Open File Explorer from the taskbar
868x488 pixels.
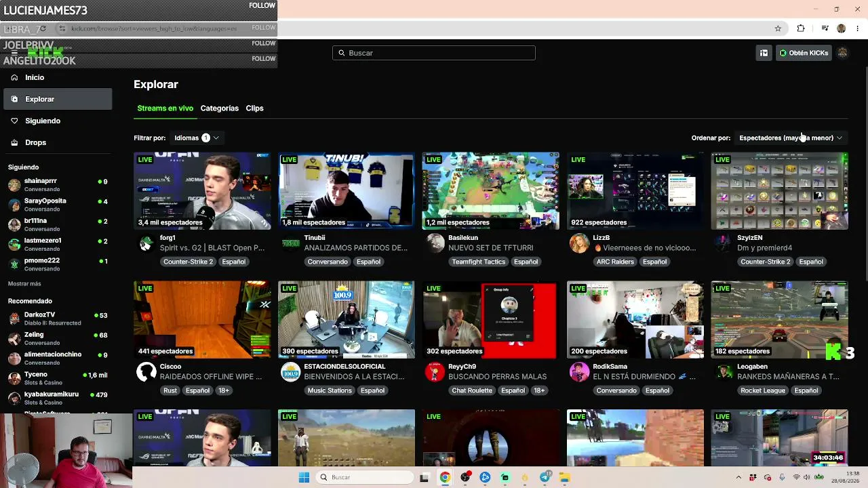[565, 477]
